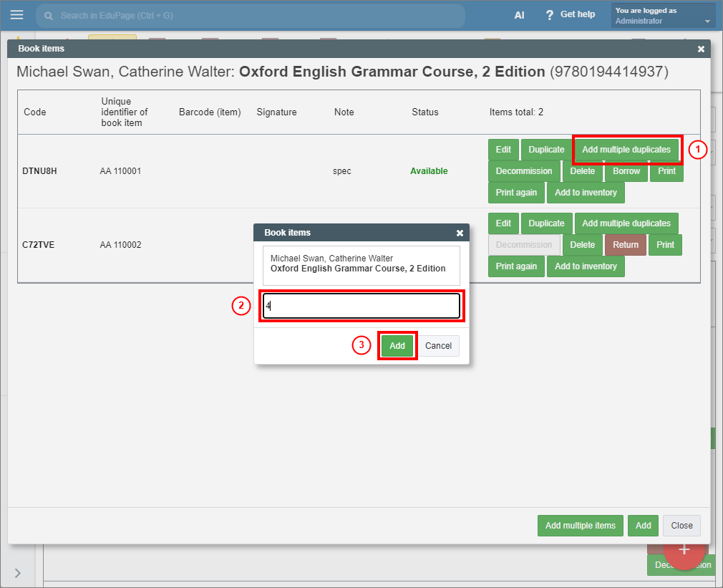Click Add multiple items at bottom
This screenshot has height=588, width=723.
pyautogui.click(x=580, y=526)
